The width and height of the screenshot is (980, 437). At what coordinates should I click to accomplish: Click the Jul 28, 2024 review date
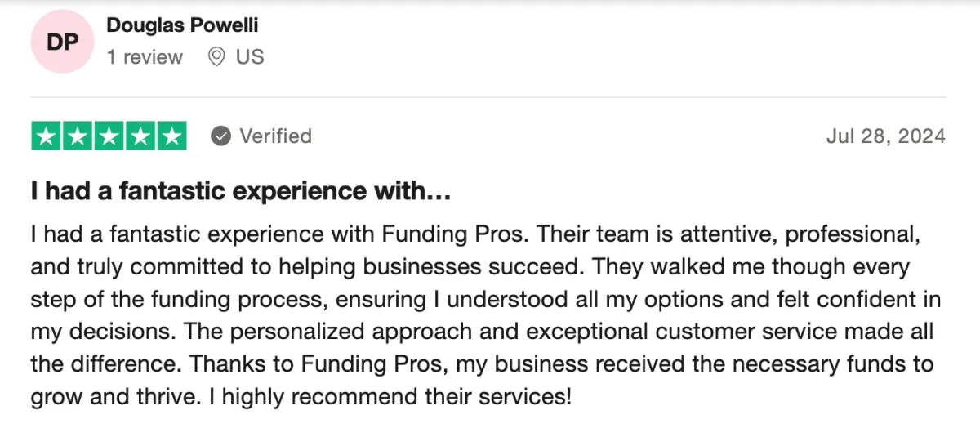coord(886,136)
